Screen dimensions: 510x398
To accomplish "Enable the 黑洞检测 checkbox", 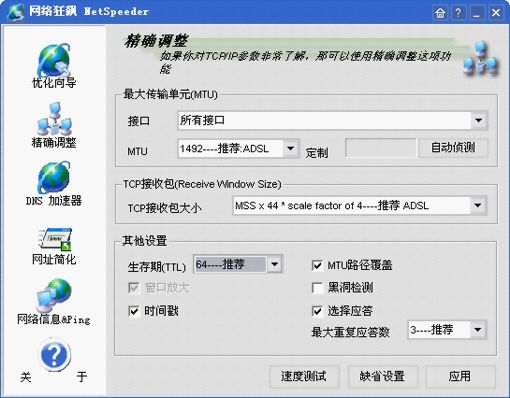I will click(x=317, y=288).
